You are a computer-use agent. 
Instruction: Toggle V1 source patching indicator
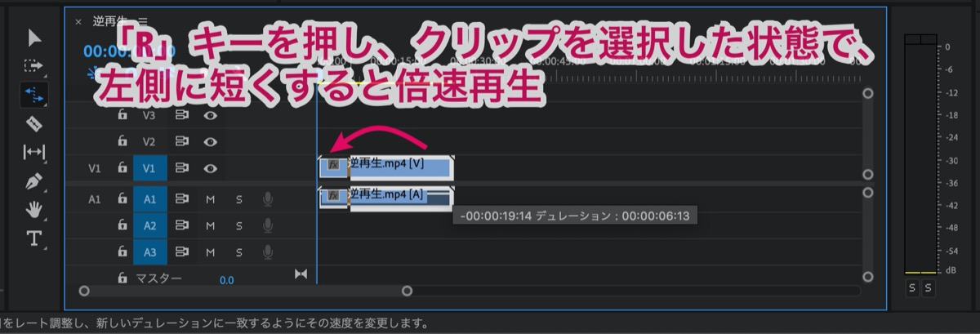(x=96, y=167)
